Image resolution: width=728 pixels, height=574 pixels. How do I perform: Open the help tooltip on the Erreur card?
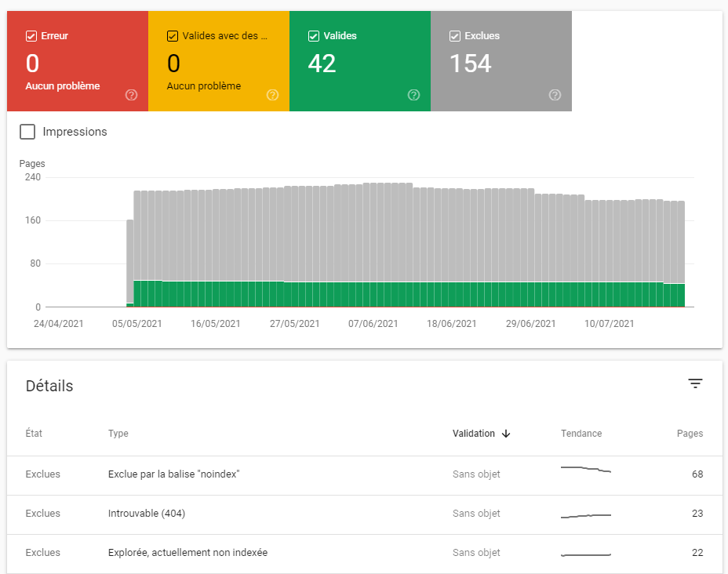[x=131, y=95]
